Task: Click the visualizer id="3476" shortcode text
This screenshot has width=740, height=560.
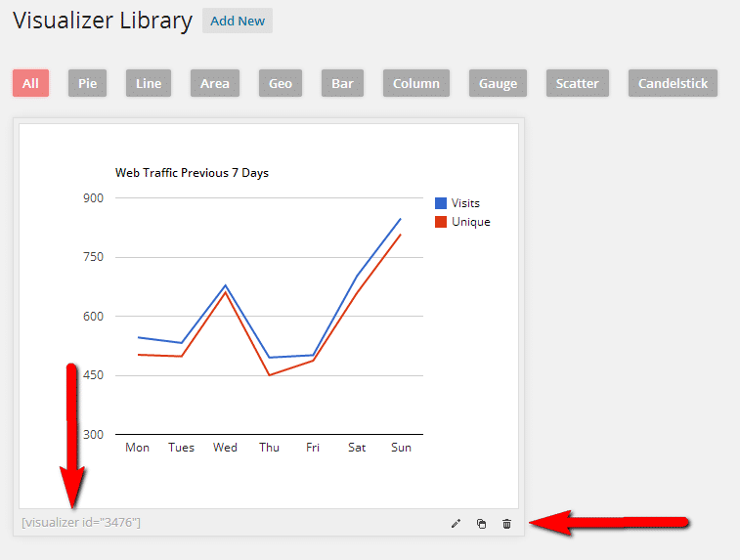Action: (x=81, y=523)
